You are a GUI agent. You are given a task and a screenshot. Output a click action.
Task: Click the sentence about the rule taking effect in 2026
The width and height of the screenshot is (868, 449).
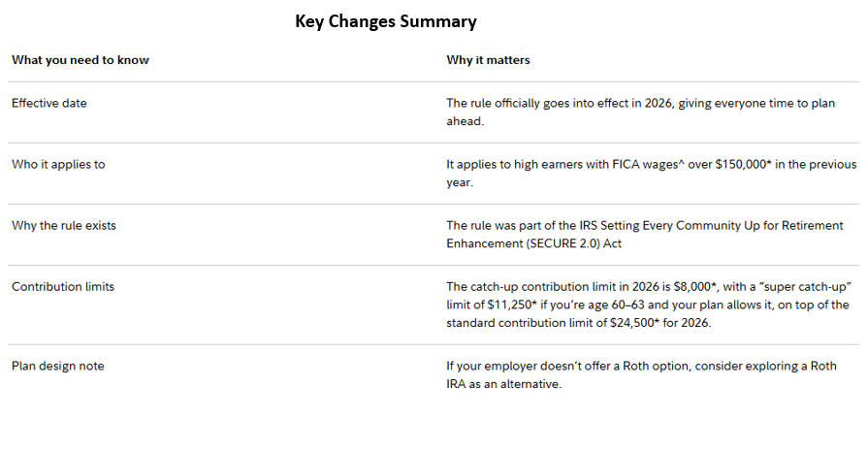(627, 103)
